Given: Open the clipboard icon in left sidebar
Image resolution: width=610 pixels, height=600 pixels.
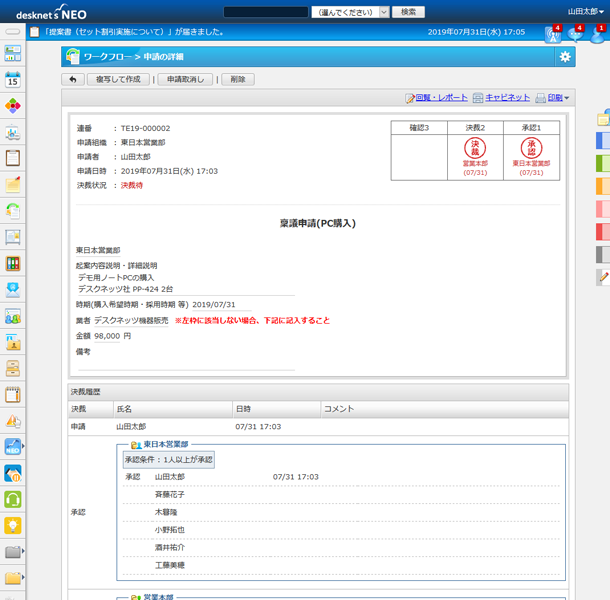Looking at the screenshot, I should tap(13, 158).
